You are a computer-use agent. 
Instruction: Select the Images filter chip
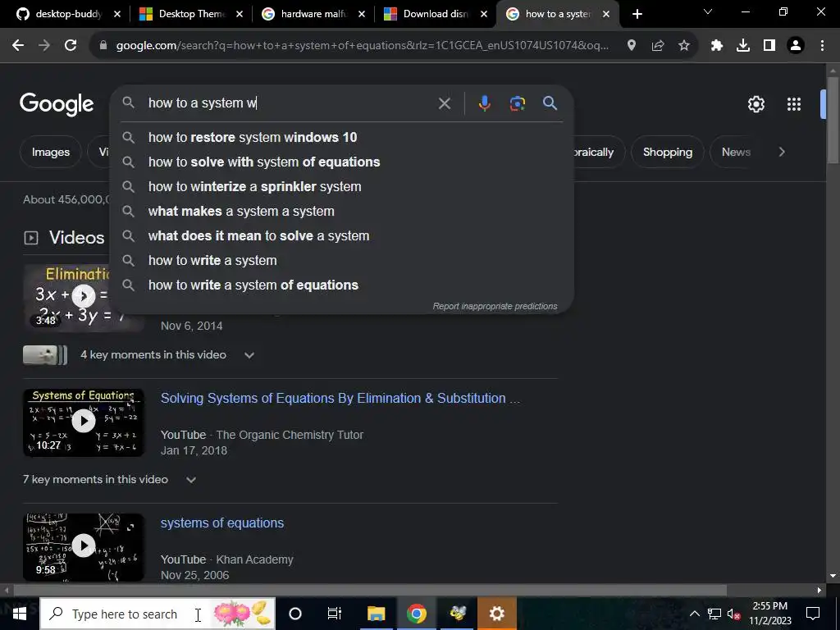point(51,152)
